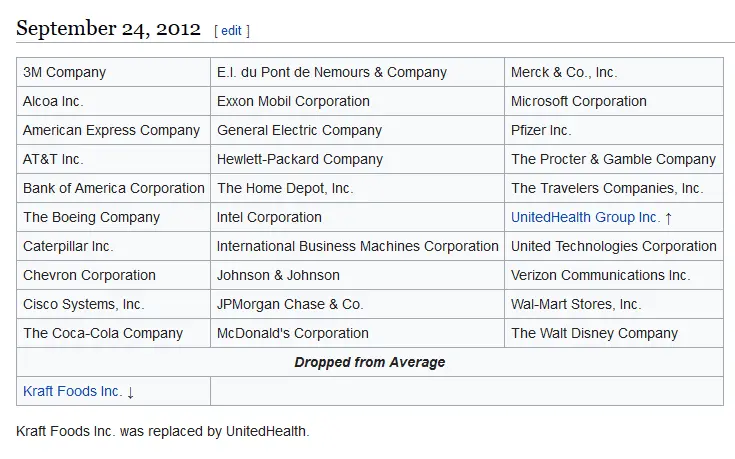735x459 pixels.
Task: Open the edit link for this section
Action: (x=231, y=31)
